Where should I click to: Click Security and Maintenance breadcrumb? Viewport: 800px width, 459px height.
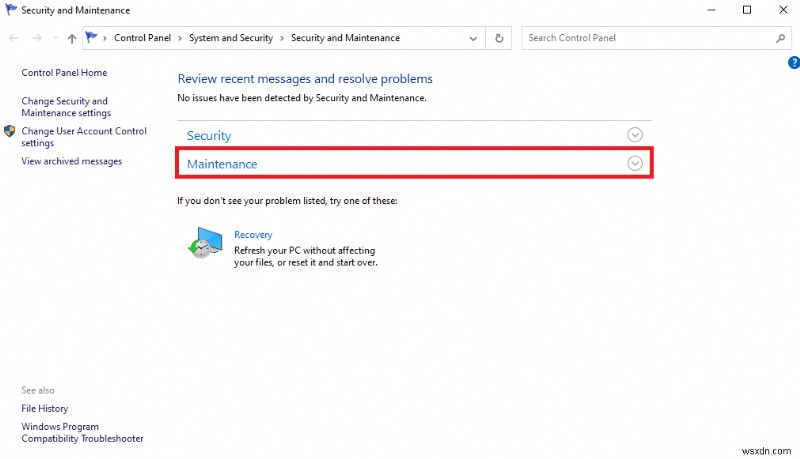pos(345,38)
